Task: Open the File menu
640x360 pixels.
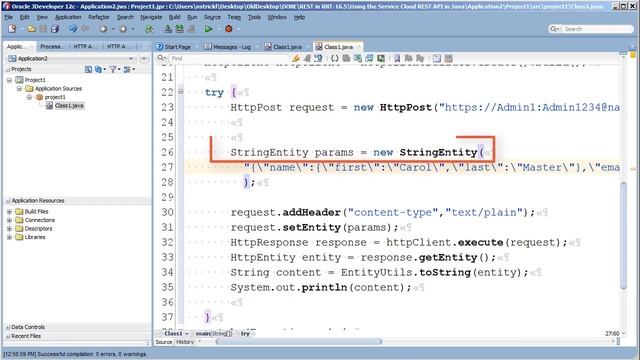Action: click(9, 17)
